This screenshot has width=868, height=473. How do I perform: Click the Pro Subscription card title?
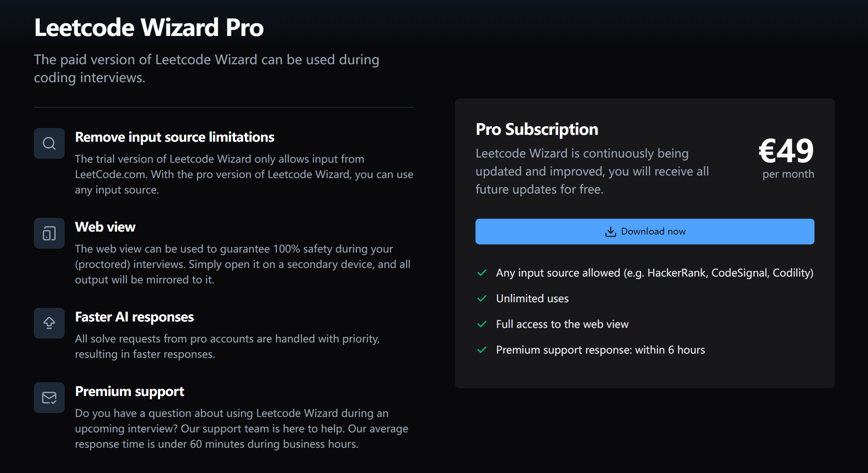[x=537, y=129]
